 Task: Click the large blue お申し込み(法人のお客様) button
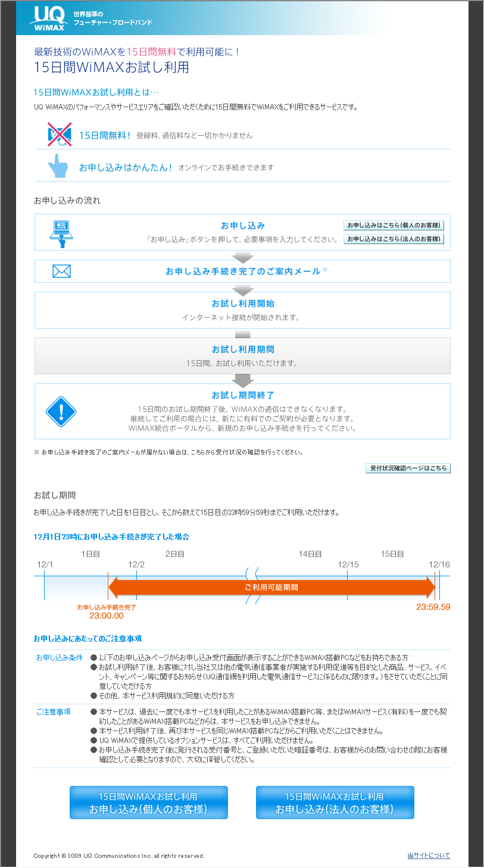(x=335, y=803)
